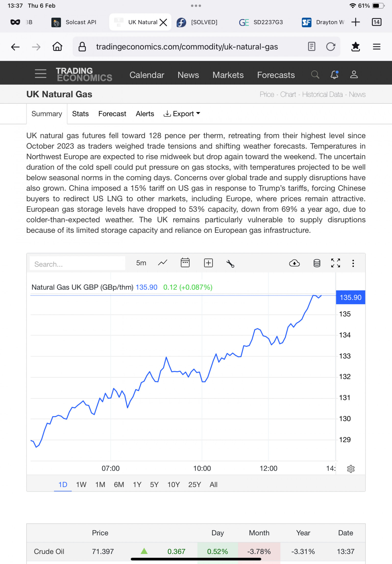Switch to the Stats tab
This screenshot has width=392, height=564.
click(80, 114)
